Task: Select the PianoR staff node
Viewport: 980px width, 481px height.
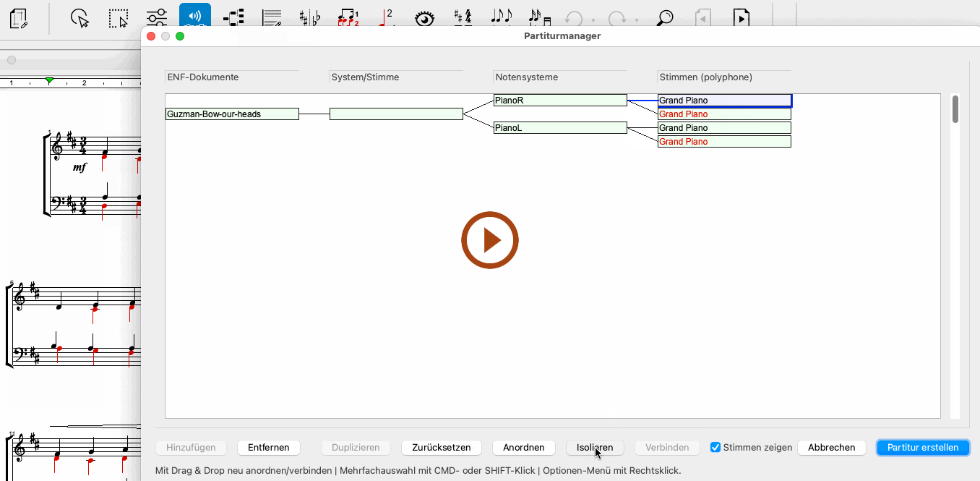Action: tap(559, 101)
